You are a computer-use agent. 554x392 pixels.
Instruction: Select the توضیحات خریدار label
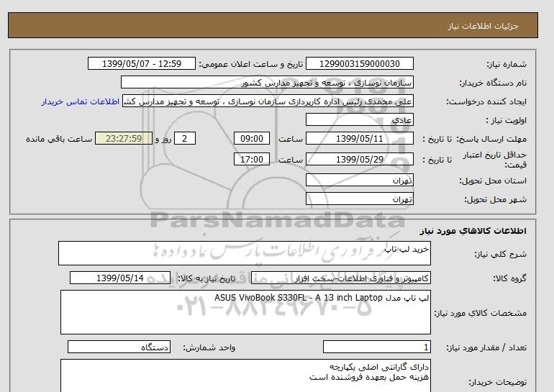(x=497, y=382)
